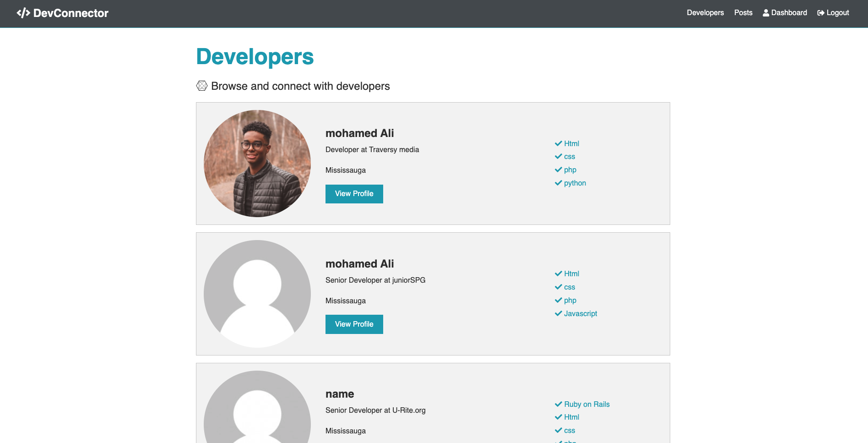Open the Posts navigation link
The height and width of the screenshot is (443, 868).
(x=743, y=12)
